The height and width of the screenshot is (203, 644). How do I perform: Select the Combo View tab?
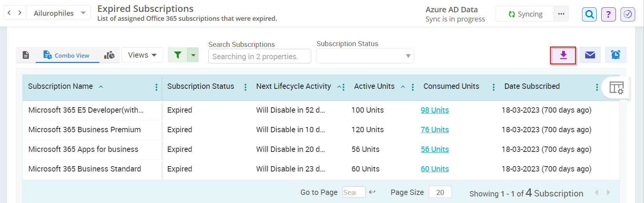pos(67,55)
